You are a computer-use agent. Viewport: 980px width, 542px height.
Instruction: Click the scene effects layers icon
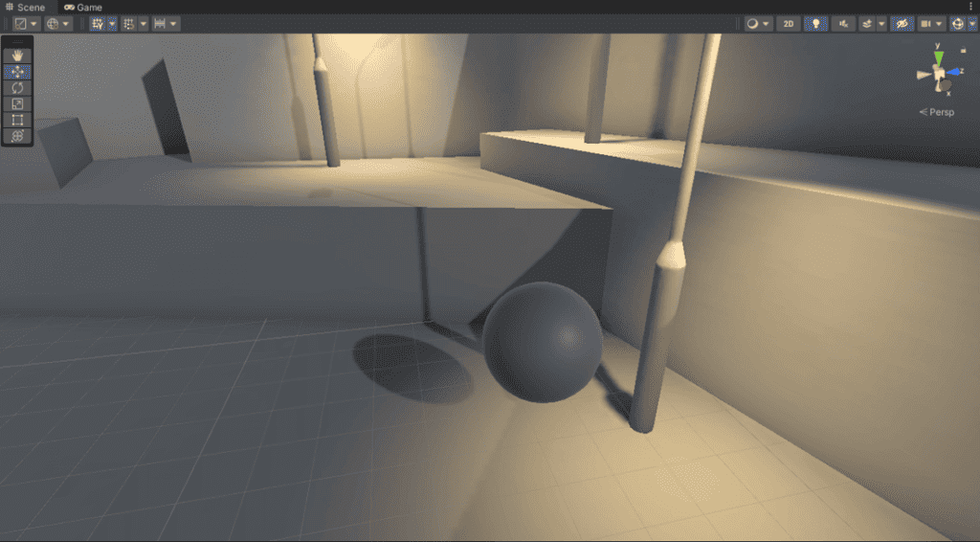click(x=867, y=24)
